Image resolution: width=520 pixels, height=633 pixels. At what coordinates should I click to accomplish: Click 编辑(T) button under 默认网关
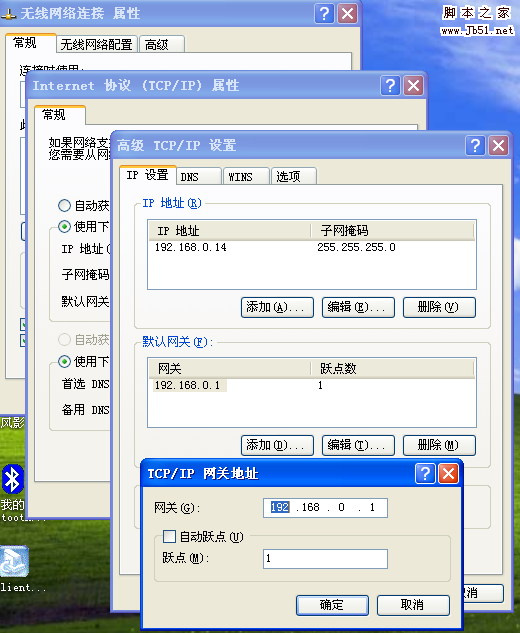[x=358, y=445]
